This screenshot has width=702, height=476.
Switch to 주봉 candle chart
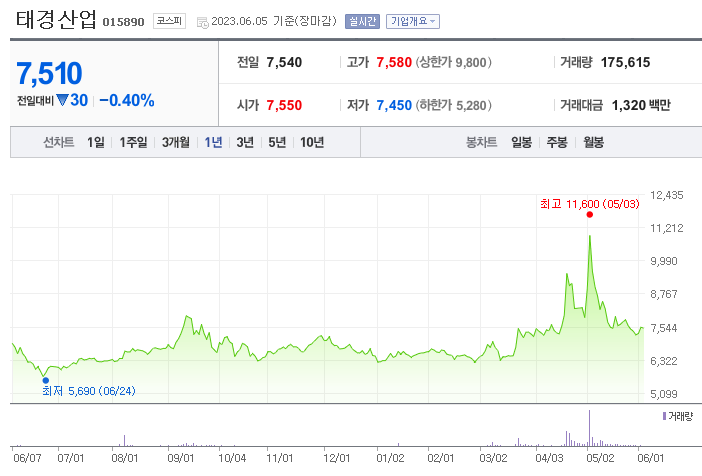(557, 142)
